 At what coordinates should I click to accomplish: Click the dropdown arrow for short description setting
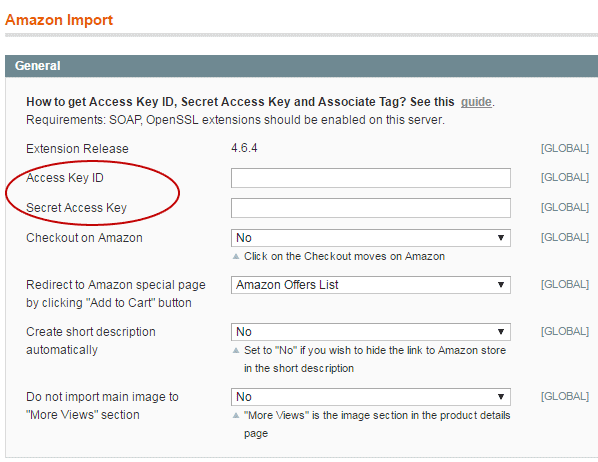[x=501, y=332]
